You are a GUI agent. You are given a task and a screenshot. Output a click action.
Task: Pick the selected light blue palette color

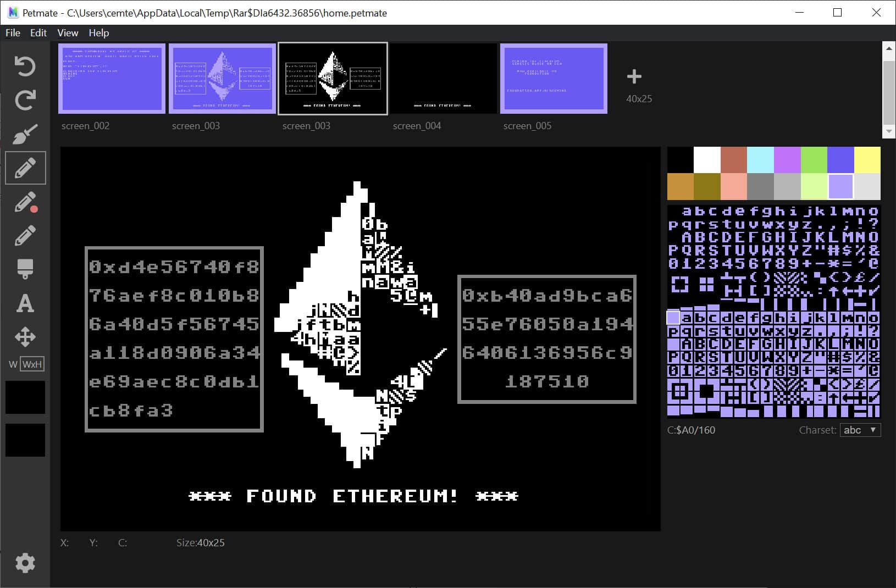coord(840,186)
